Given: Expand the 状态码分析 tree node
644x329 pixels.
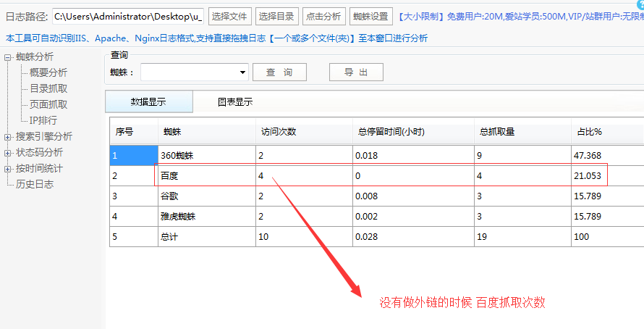Looking at the screenshot, I should tap(8, 153).
